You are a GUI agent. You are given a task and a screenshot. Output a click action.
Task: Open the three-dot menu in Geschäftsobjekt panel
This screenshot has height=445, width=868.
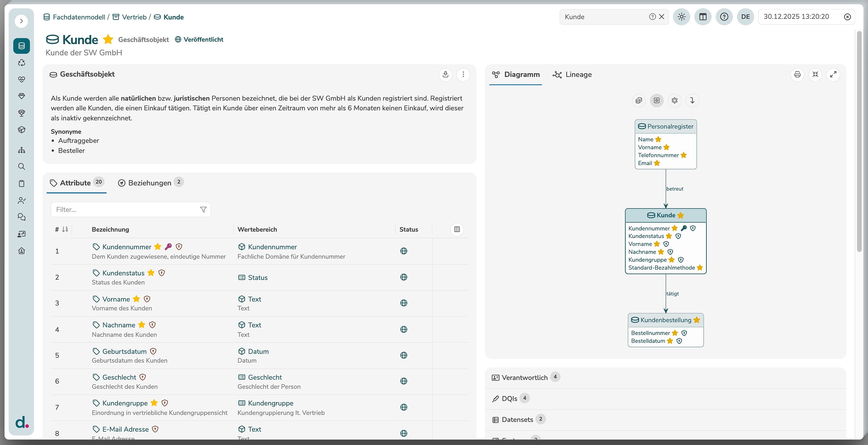pyautogui.click(x=463, y=74)
